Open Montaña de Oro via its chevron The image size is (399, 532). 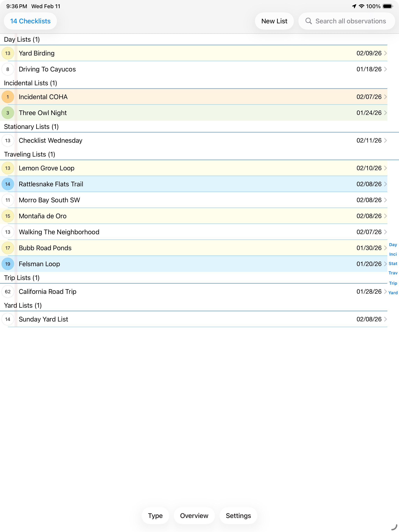point(385,216)
